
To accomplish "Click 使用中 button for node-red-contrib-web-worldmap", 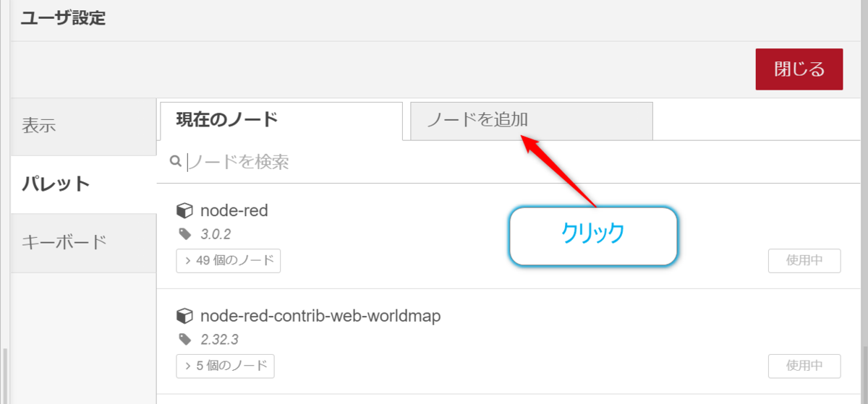I will (804, 366).
